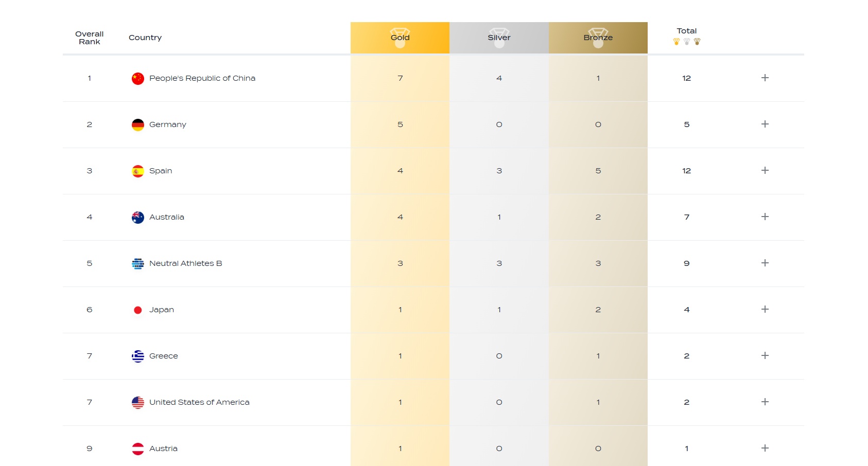The width and height of the screenshot is (868, 466).
Task: Click the Total medals column header
Action: click(686, 31)
